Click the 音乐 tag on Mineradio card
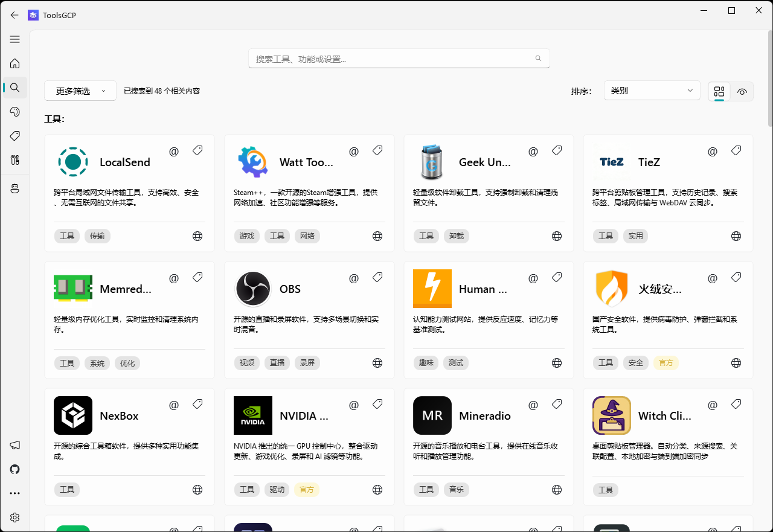This screenshot has height=532, width=773. 457,490
